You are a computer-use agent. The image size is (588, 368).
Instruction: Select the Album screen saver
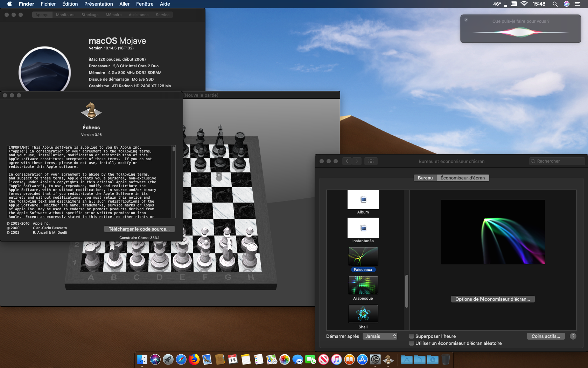363,202
